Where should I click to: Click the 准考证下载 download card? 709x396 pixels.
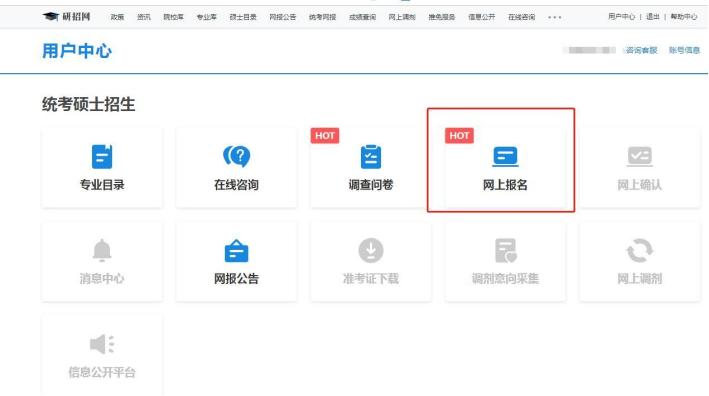(370, 261)
